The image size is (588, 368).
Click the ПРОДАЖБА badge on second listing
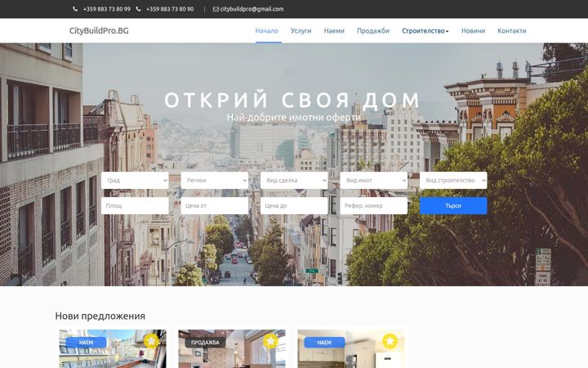pyautogui.click(x=205, y=343)
